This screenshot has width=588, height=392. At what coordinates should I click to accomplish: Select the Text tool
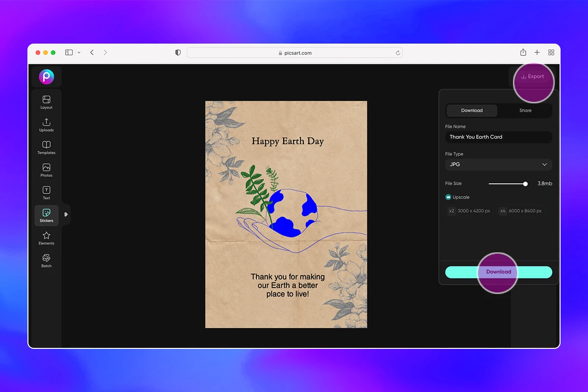(x=46, y=192)
